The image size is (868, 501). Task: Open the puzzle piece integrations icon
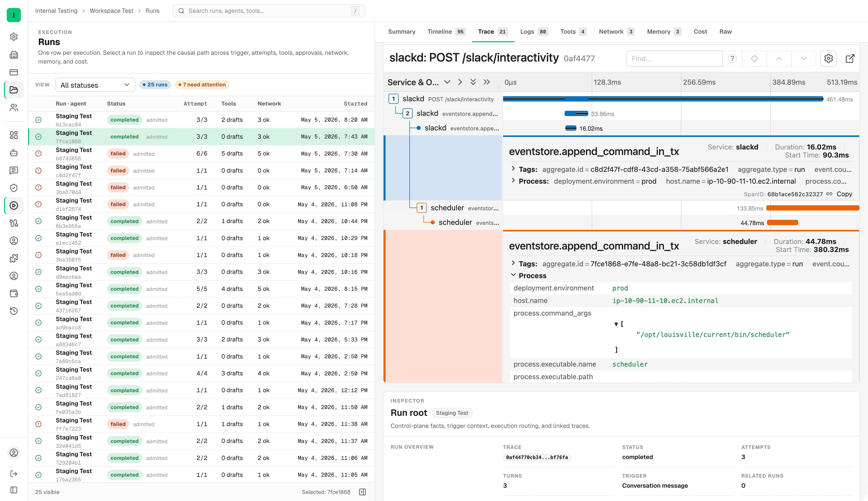[14, 258]
